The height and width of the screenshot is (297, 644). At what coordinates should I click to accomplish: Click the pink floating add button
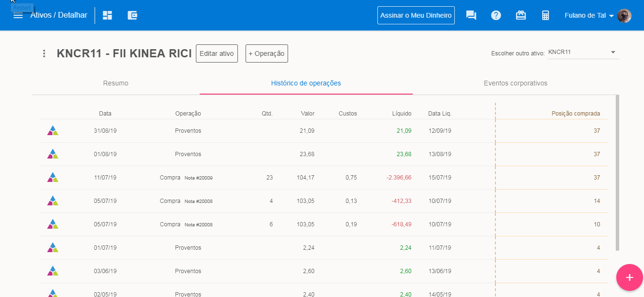(629, 277)
